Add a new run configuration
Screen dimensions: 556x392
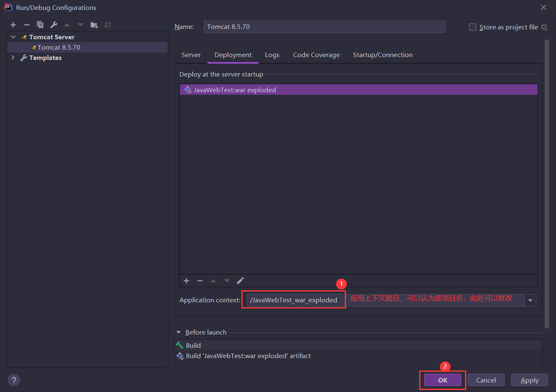(x=13, y=25)
